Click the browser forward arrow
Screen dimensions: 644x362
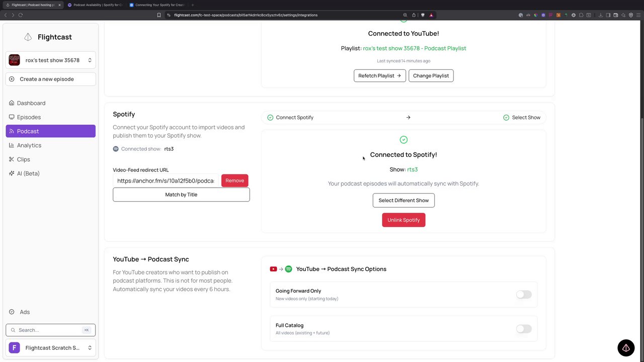pyautogui.click(x=13, y=15)
